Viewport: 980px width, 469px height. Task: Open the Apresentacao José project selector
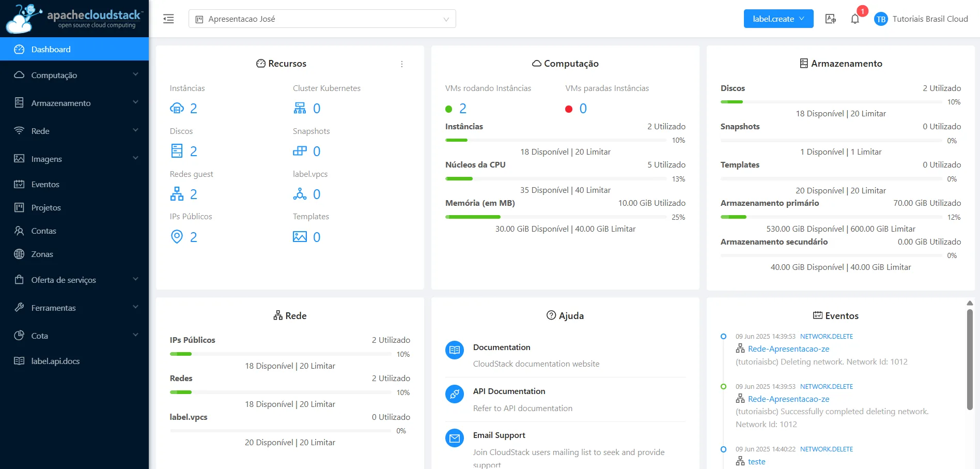[322, 19]
